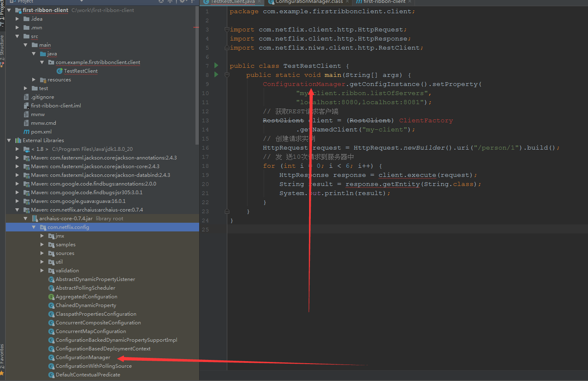Fold the main method at line 8

(227, 75)
